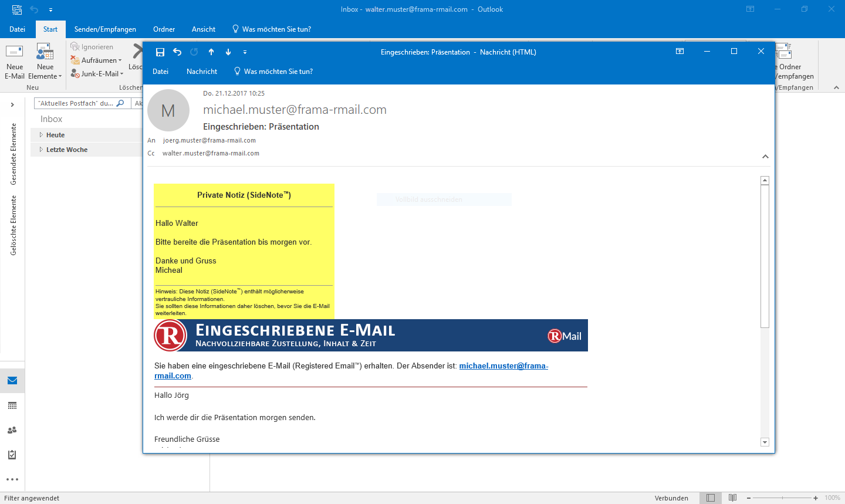Click the 100% zoom level
Viewport: 845px width, 504px height.
pos(832,498)
